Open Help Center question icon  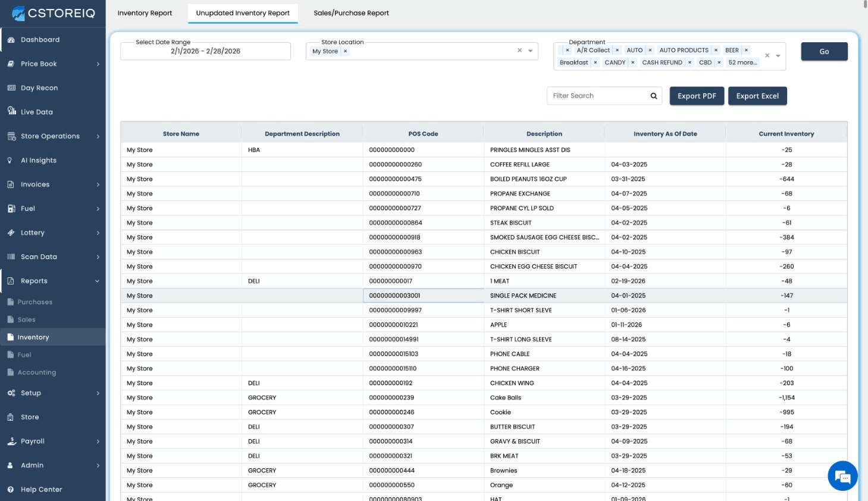tap(11, 489)
